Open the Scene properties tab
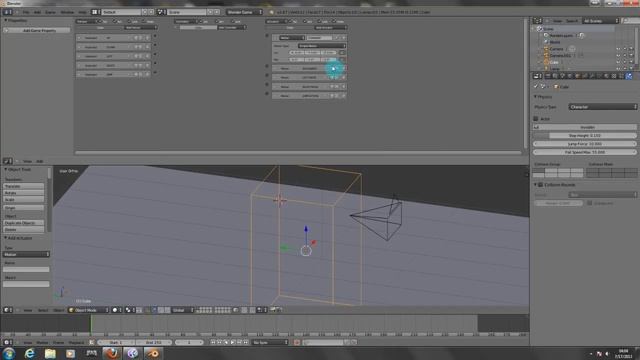 (563, 76)
